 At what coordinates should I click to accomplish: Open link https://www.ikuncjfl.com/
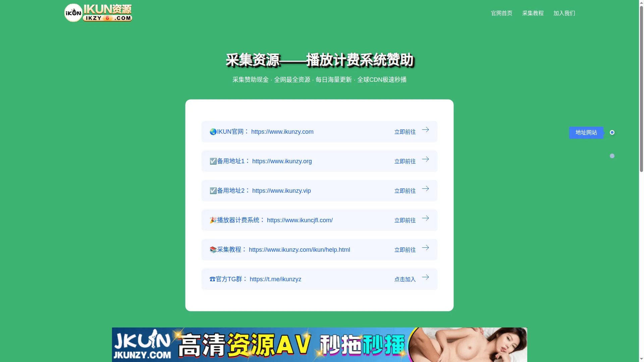tap(300, 220)
